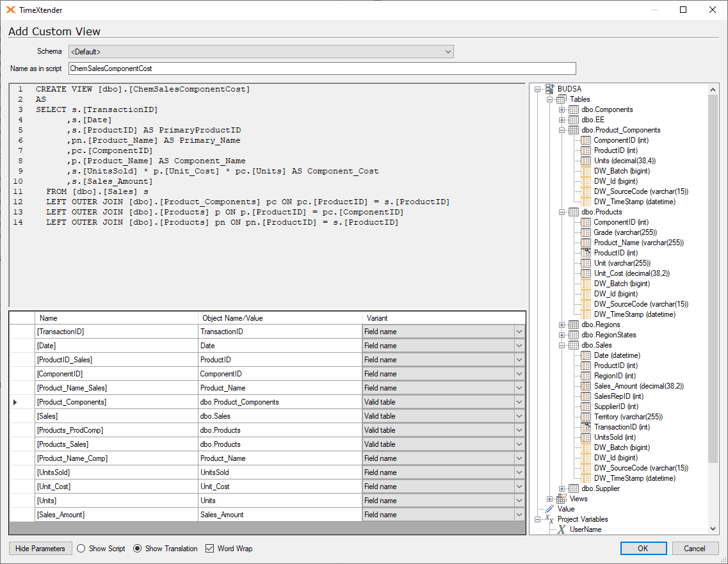Click the Cancel button
Viewport: 728px width, 564px height.
pos(695,548)
